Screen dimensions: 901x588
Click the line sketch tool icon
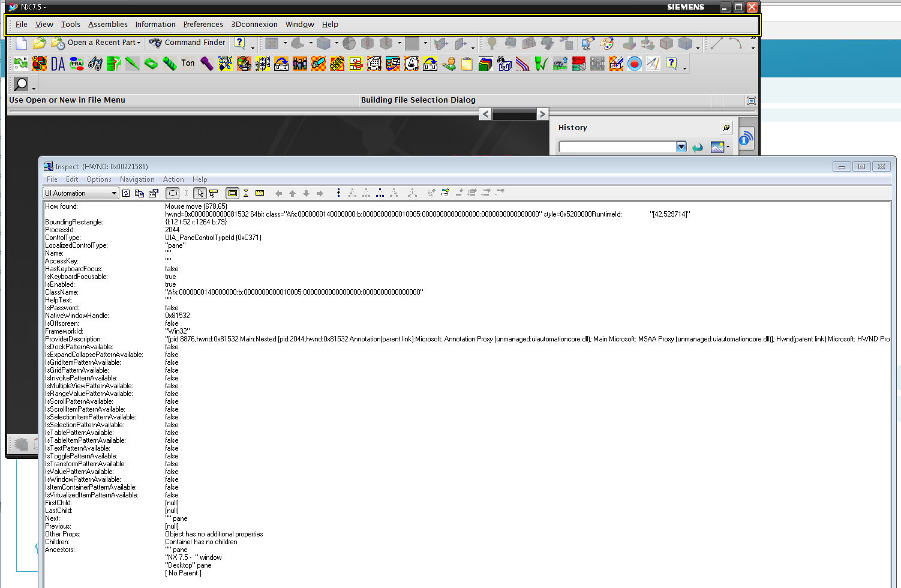716,43
